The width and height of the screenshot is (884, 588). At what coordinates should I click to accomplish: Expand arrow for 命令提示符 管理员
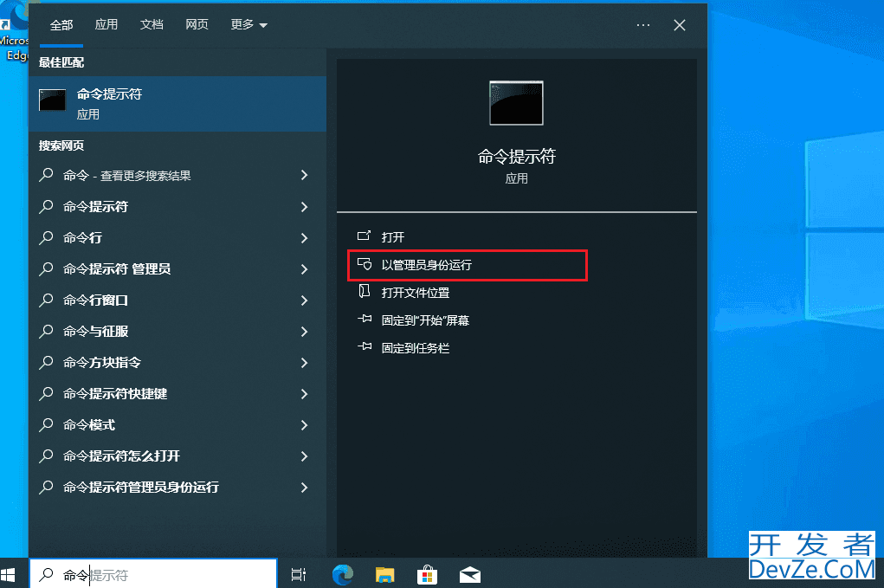pyautogui.click(x=305, y=269)
